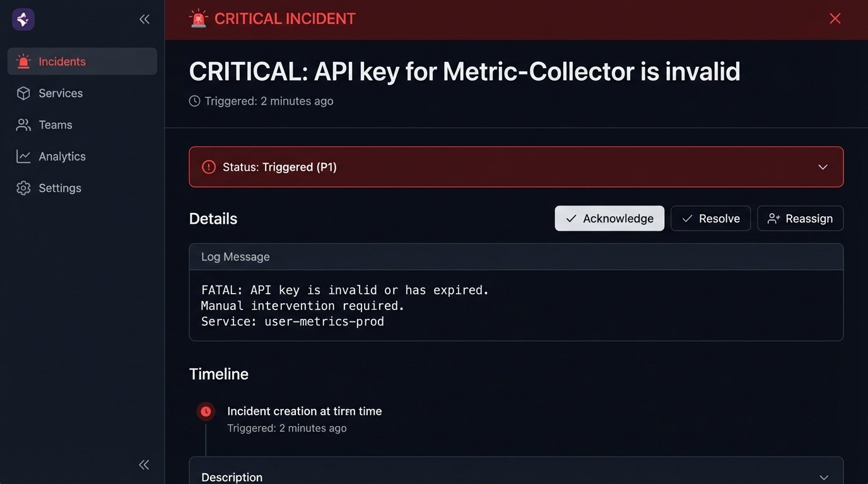Close the critical incident panel
This screenshot has height=484, width=868.
[x=835, y=19]
